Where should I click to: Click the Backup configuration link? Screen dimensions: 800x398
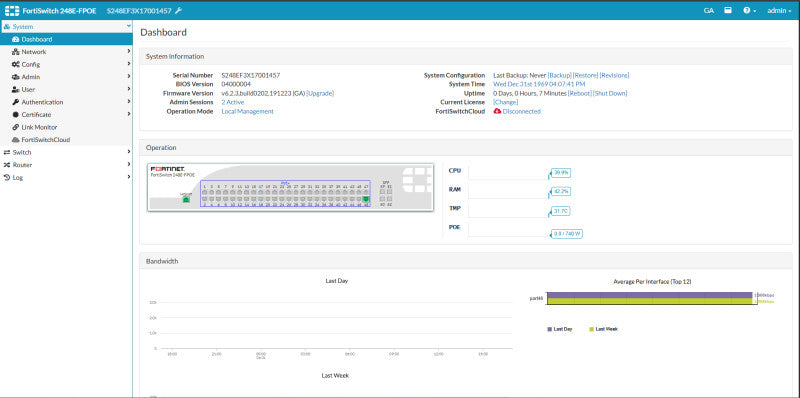[559, 75]
